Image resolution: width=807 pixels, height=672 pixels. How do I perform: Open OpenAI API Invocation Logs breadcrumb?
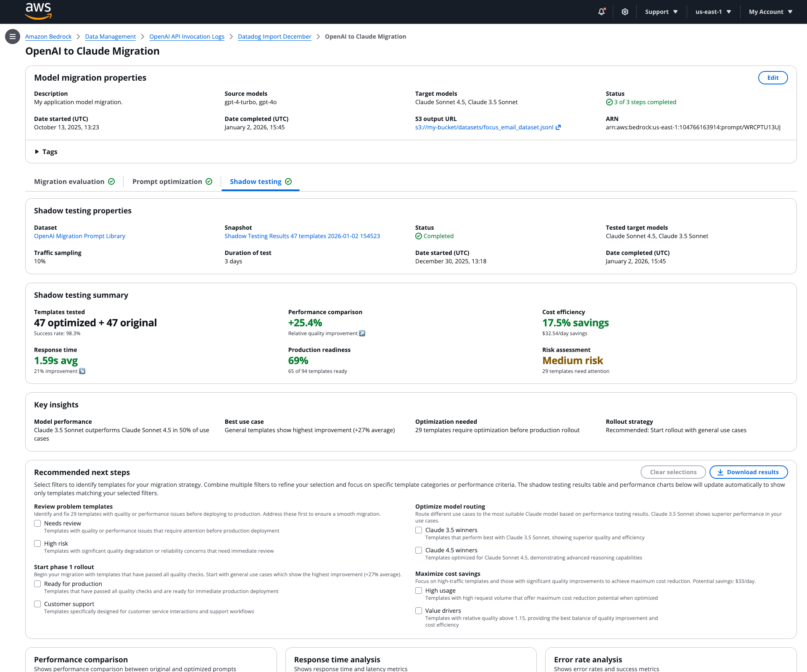tap(187, 37)
